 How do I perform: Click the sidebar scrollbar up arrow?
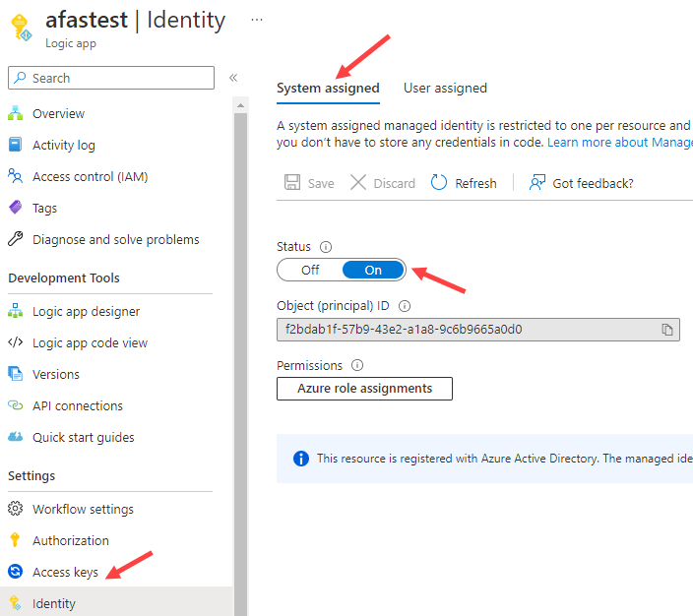coord(240,105)
